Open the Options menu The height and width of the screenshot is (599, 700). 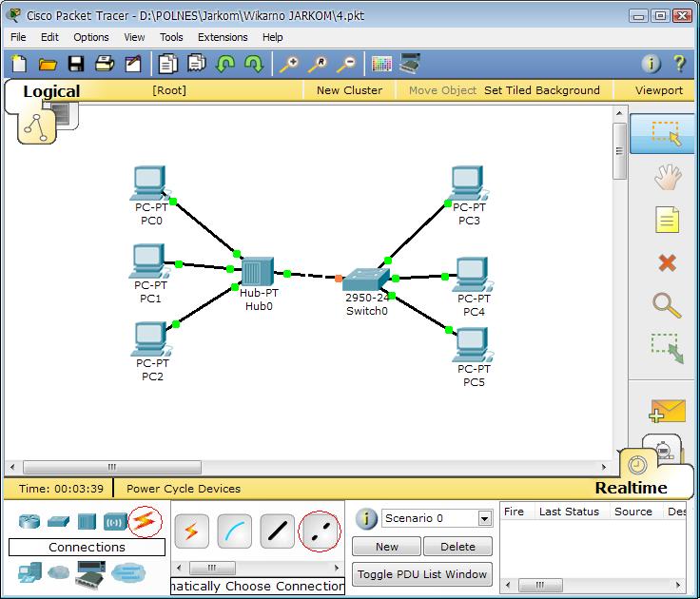point(91,37)
